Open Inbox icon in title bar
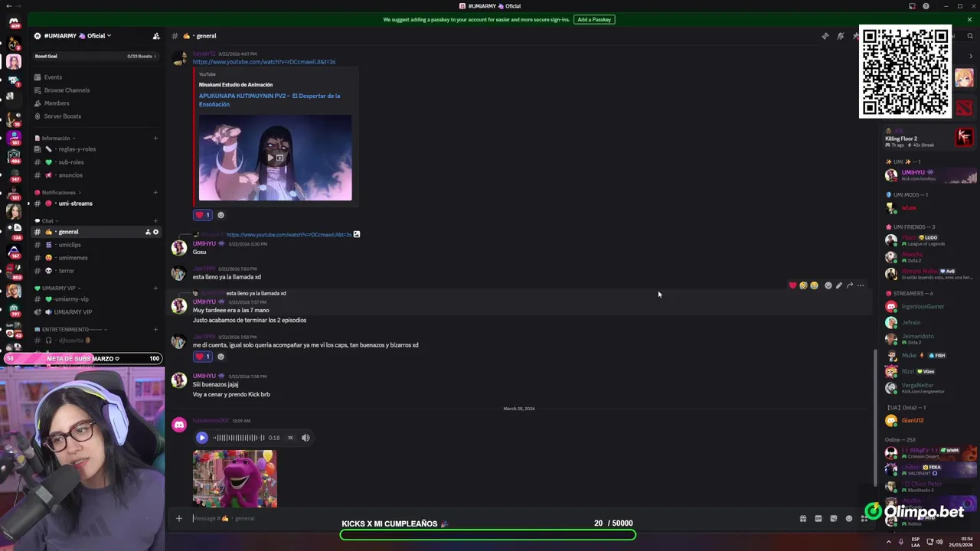Screen dimensions: 980x551 pyautogui.click(x=912, y=6)
